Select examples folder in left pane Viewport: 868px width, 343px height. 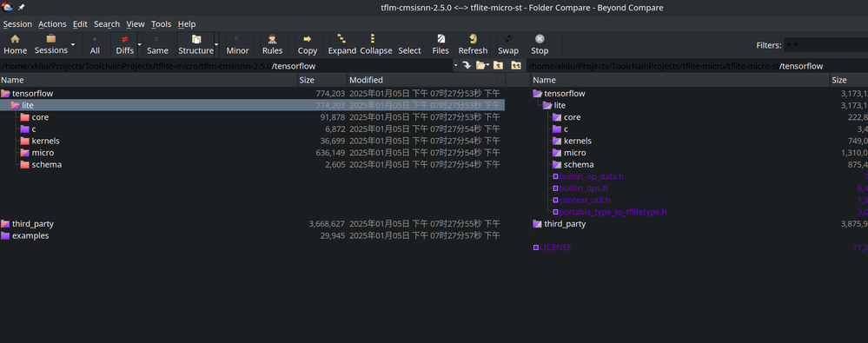[30, 235]
